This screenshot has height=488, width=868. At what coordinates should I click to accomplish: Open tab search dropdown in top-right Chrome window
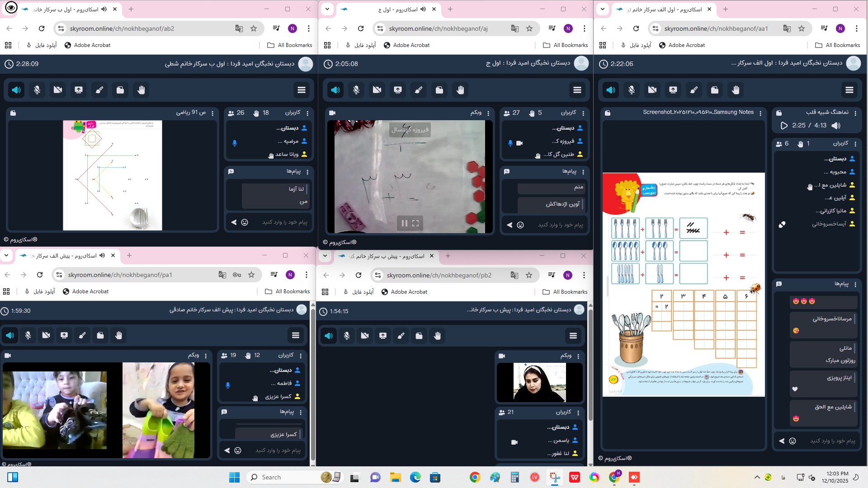click(x=602, y=9)
